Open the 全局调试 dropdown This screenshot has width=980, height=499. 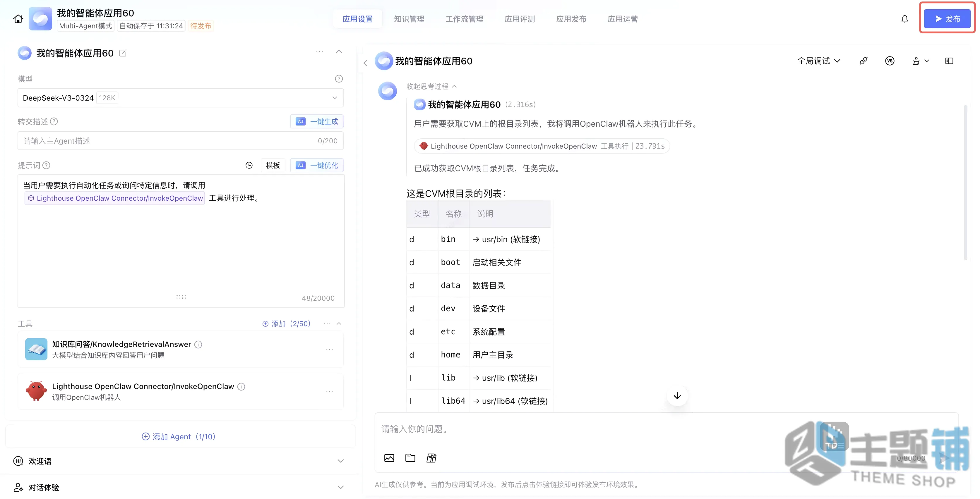point(819,61)
